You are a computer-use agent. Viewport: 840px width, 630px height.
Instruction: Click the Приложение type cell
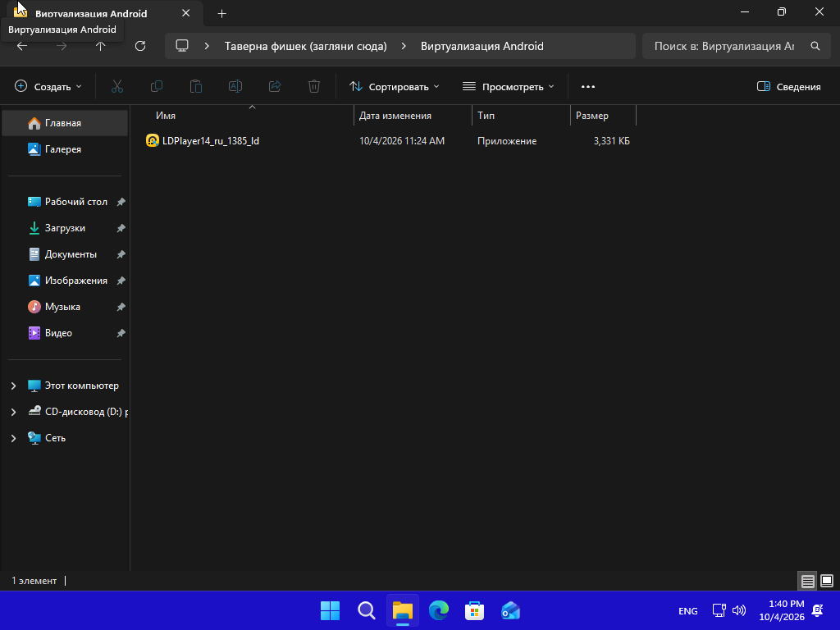[507, 141]
